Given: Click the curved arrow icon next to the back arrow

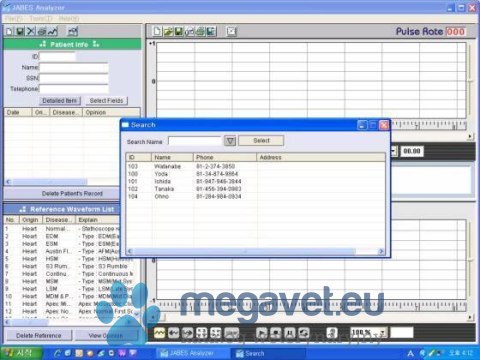Looking at the screenshot, I should pyautogui.click(x=188, y=332).
